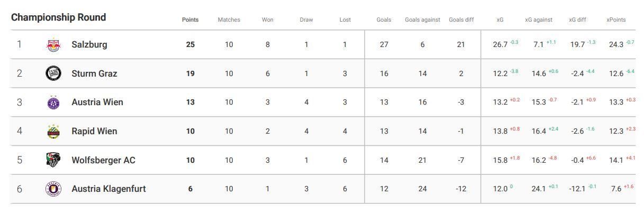Open the Austria Klagenfurt team link

pos(108,189)
